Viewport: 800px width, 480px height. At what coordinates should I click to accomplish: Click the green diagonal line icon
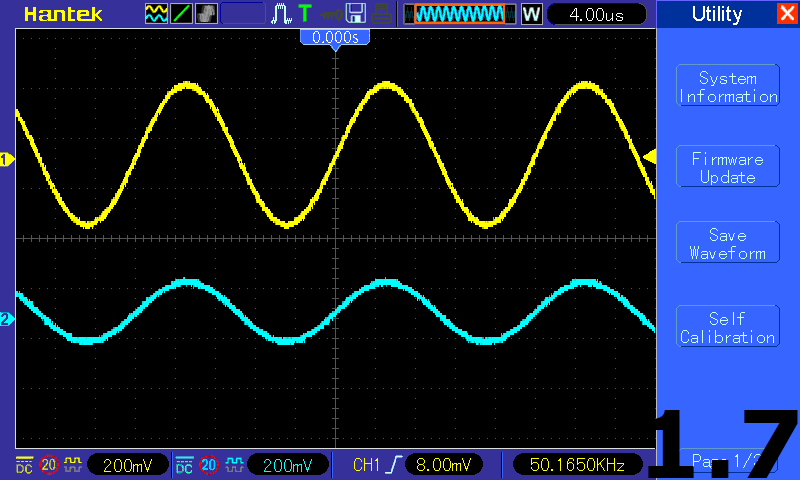pos(182,14)
